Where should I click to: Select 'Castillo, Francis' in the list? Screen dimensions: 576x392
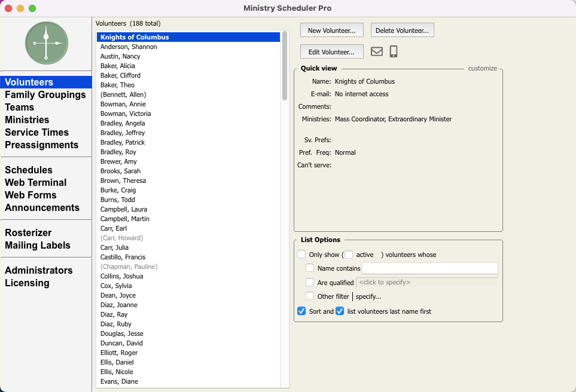[188, 257]
